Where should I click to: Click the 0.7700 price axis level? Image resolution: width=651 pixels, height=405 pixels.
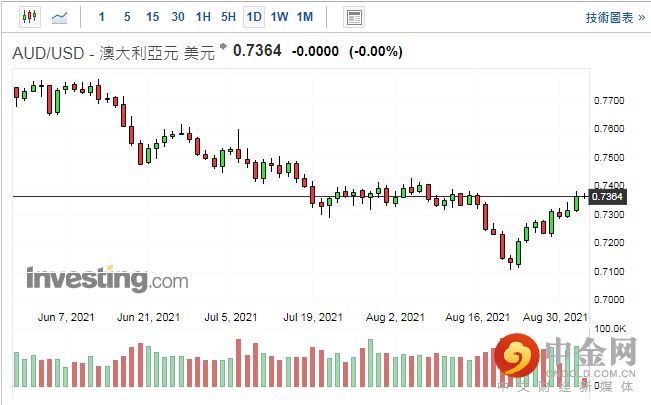click(610, 101)
